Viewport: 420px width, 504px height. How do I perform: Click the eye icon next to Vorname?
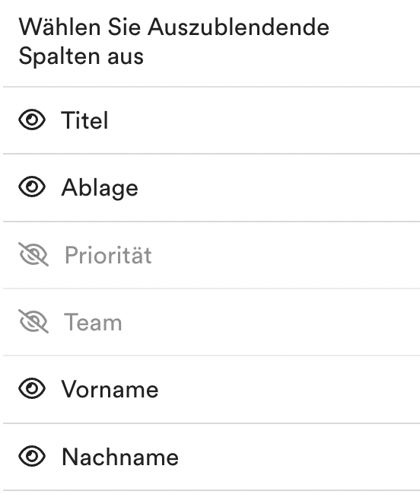click(32, 388)
